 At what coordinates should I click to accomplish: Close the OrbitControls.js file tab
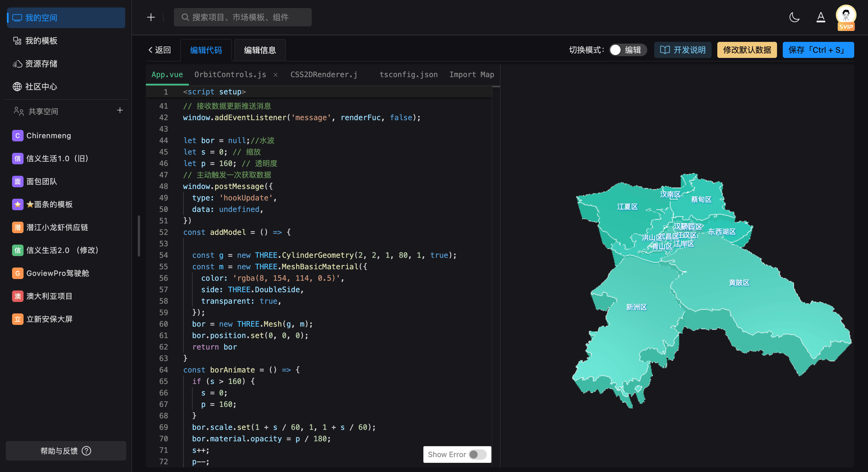tap(276, 75)
